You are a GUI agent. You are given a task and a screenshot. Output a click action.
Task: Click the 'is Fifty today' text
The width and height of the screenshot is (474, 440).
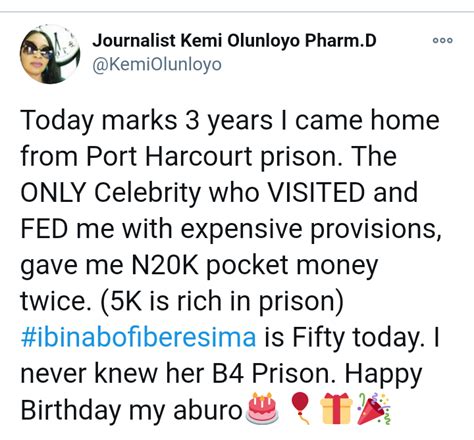pyautogui.click(x=345, y=338)
